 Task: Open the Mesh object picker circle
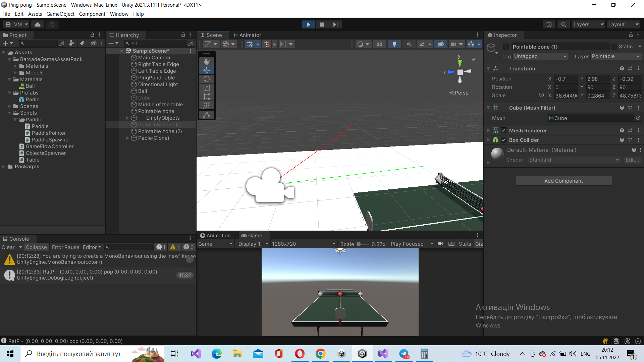click(638, 118)
